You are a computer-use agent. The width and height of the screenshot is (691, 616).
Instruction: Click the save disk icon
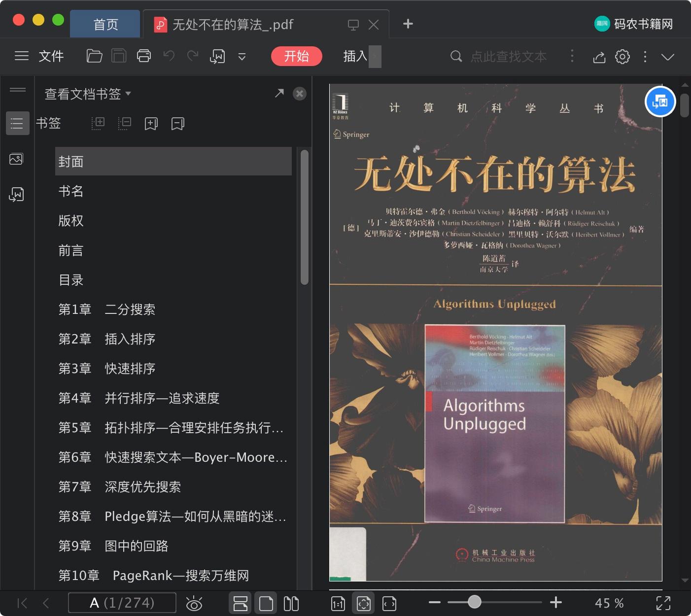(x=119, y=56)
